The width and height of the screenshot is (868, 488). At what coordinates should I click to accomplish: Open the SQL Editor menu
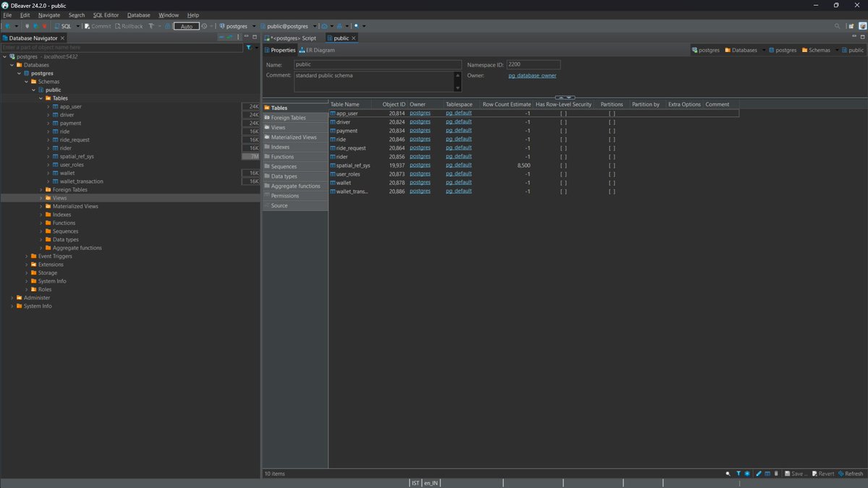pos(106,14)
